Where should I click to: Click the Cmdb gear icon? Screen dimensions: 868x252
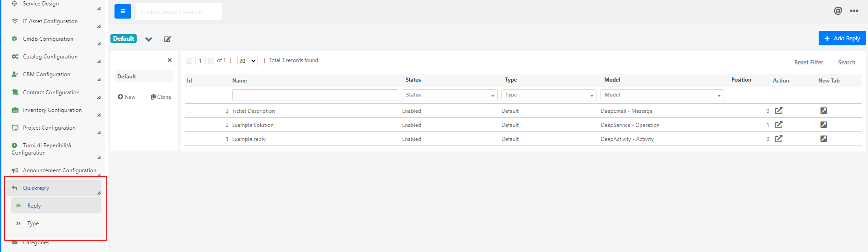(14, 39)
